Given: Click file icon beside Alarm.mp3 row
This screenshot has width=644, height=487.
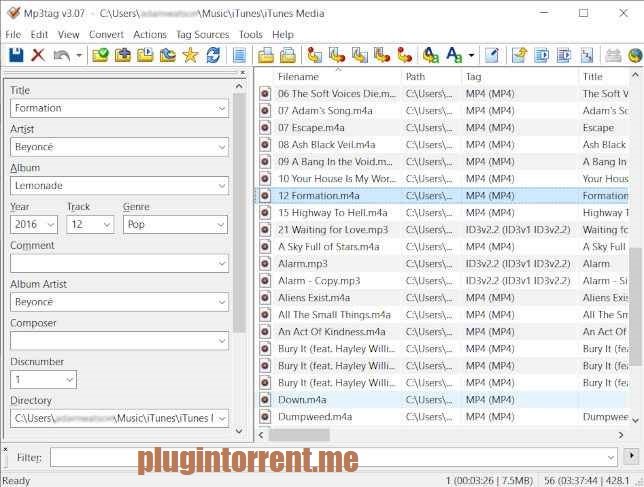Looking at the screenshot, I should tap(265, 264).
